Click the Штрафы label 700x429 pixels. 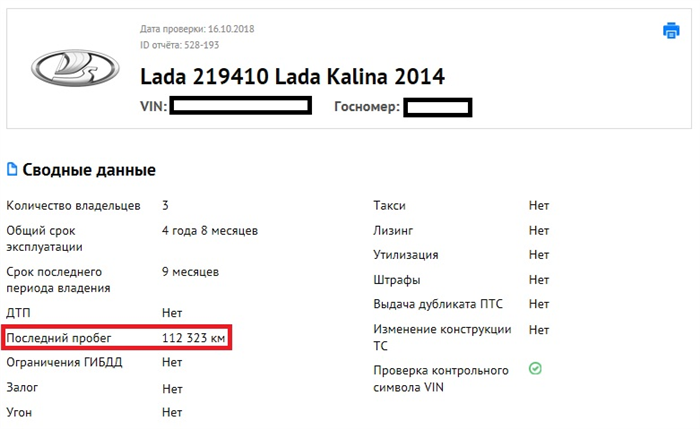pyautogui.click(x=396, y=280)
